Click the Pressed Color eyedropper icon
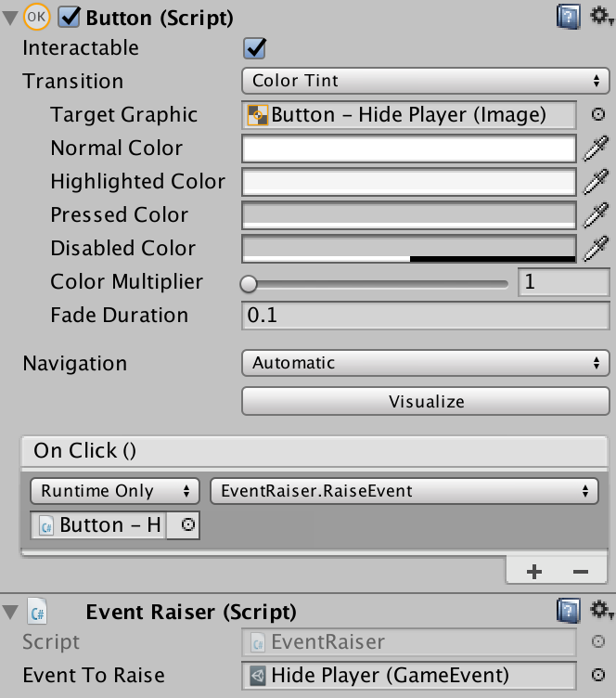 pyautogui.click(x=596, y=215)
